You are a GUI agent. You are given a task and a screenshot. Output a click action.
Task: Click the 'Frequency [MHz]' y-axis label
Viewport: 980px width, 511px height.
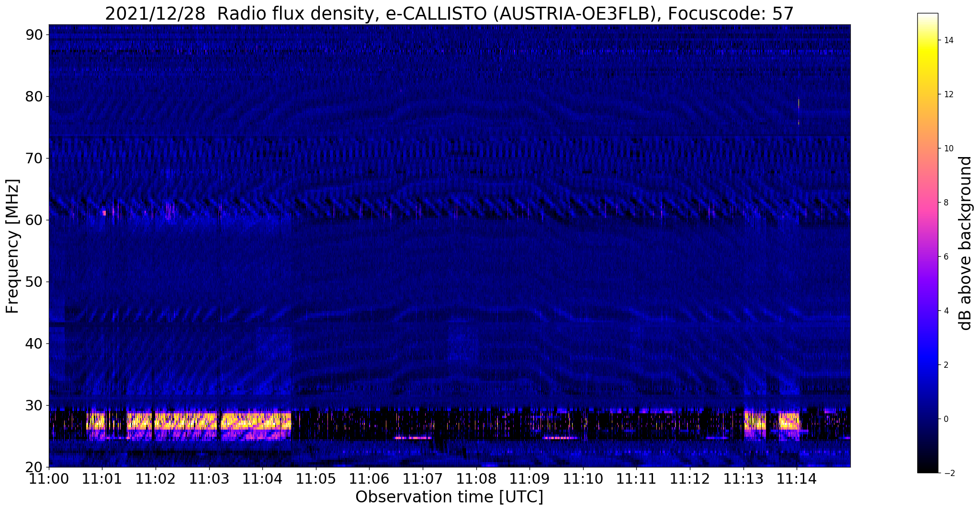pos(12,246)
